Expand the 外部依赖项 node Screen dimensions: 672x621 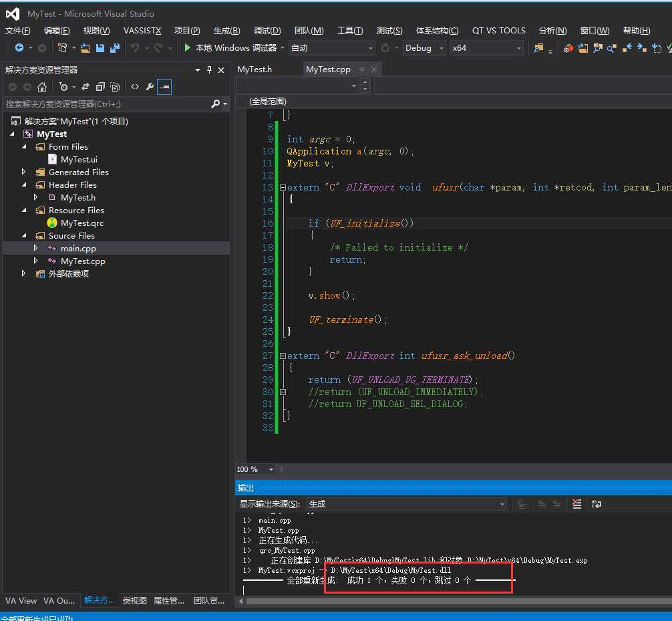[24, 273]
